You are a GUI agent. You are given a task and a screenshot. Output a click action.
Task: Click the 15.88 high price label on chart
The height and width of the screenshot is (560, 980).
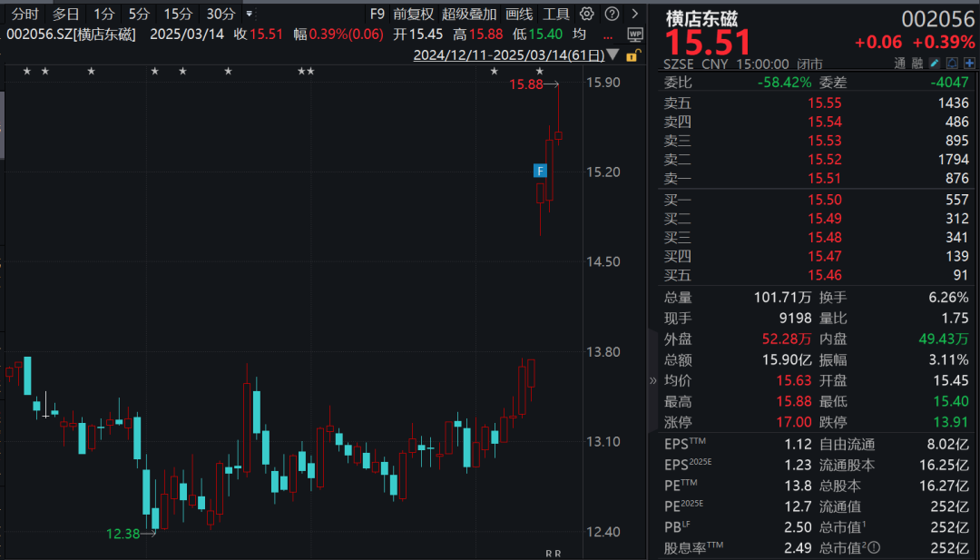pyautogui.click(x=526, y=84)
